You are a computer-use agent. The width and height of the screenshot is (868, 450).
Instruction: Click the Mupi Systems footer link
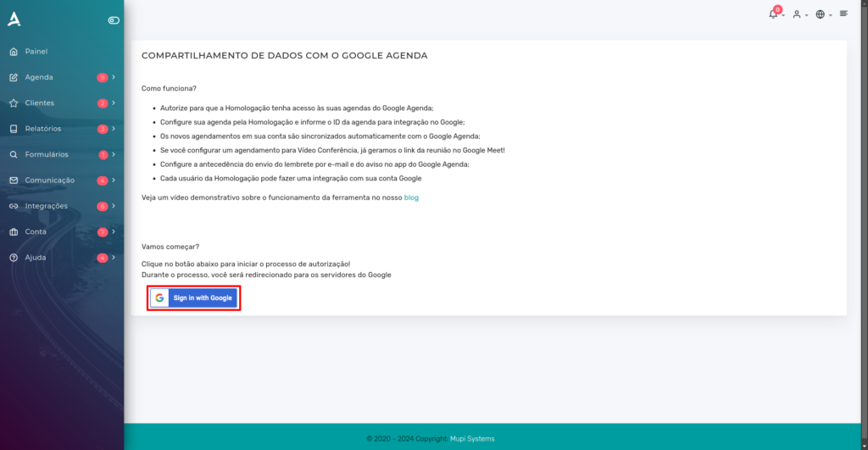[472, 439]
